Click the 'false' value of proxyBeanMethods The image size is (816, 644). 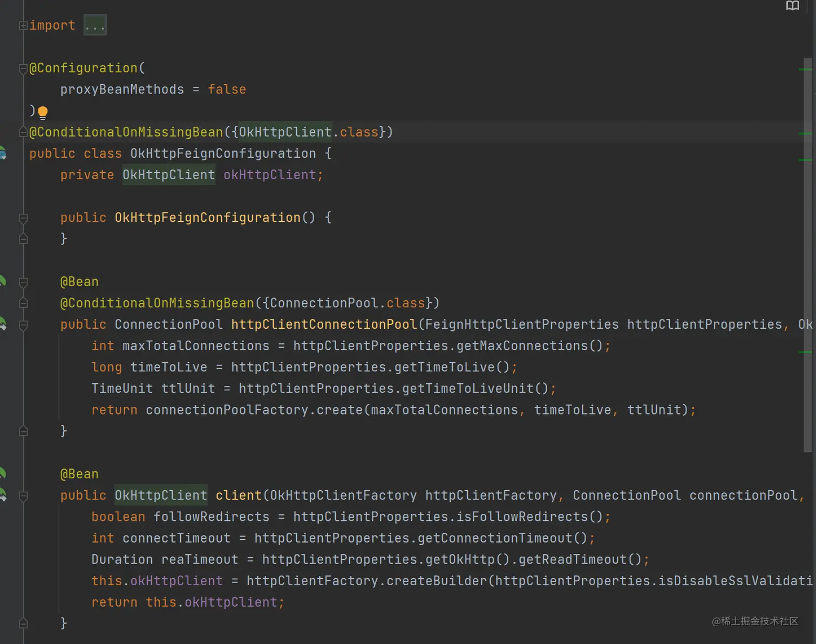click(227, 90)
